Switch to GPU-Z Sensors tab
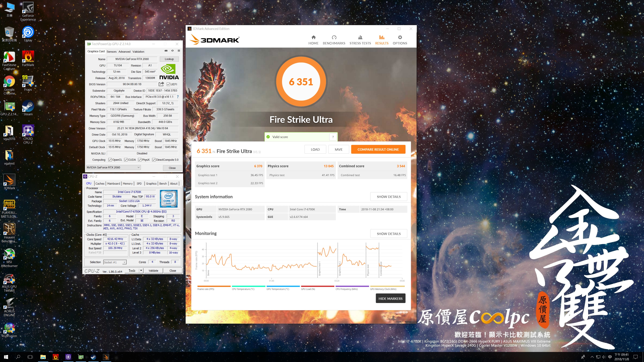The height and width of the screenshot is (362, 644). click(112, 52)
